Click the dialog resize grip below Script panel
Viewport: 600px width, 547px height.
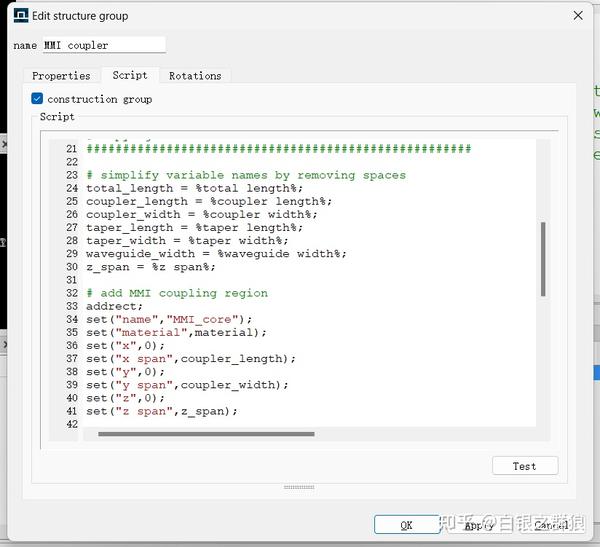pos(299,487)
